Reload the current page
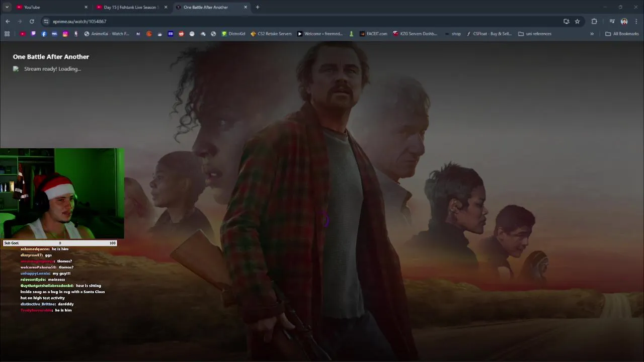Screen dimensions: 644x362 (32, 21)
